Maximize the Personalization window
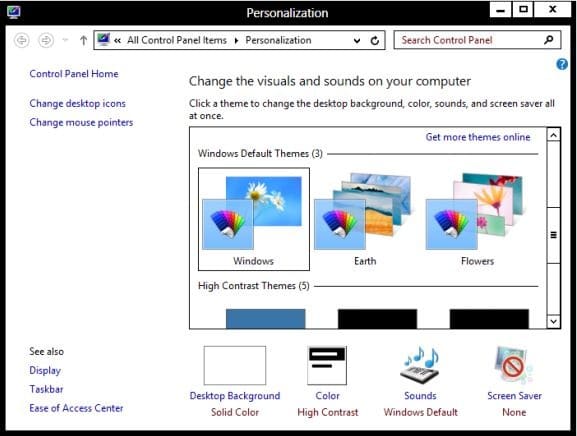This screenshot has height=436, width=577. click(523, 10)
